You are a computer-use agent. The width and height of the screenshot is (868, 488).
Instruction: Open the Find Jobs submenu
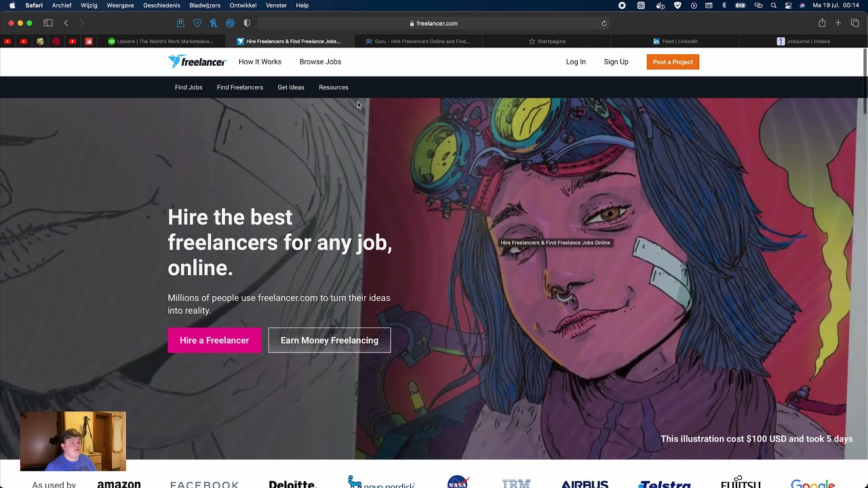coord(189,87)
